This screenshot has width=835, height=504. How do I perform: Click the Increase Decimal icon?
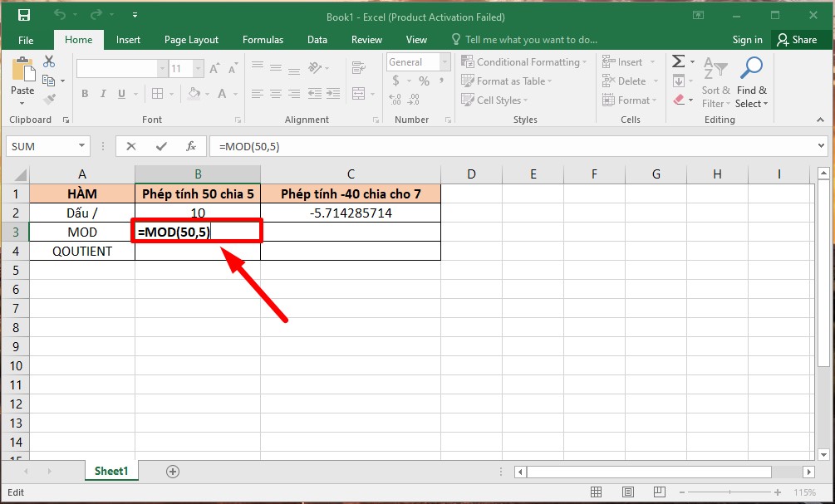394,99
